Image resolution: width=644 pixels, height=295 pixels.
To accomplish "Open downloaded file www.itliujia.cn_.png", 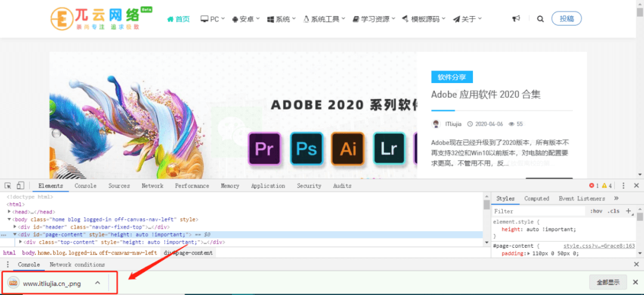I will (52, 283).
